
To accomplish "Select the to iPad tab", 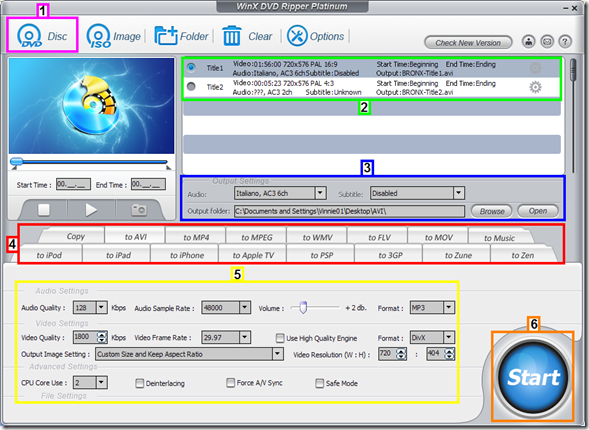I will 118,255.
